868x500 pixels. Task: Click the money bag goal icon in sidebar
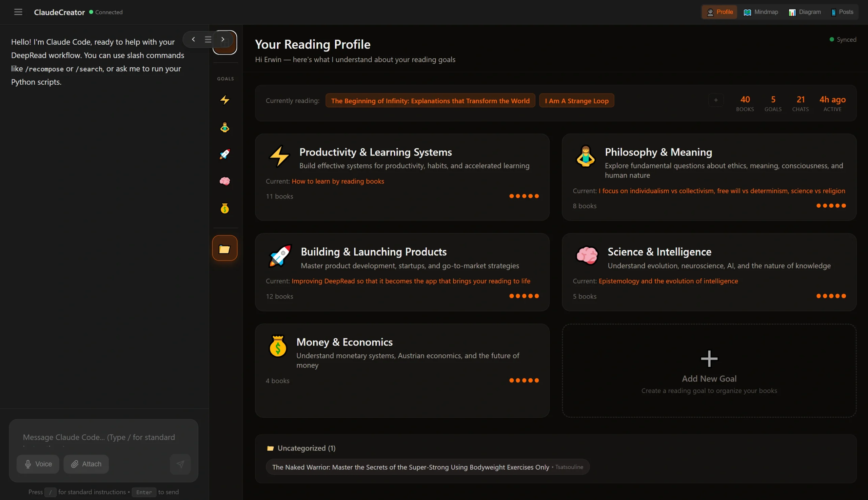(225, 208)
